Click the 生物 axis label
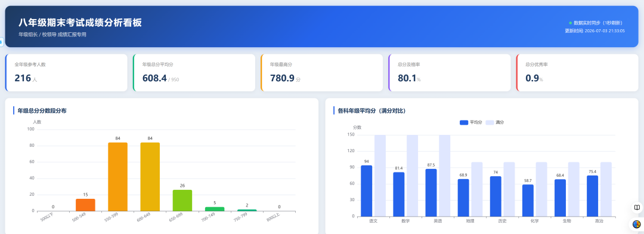Viewport: 644px width, 234px height. tap(567, 221)
